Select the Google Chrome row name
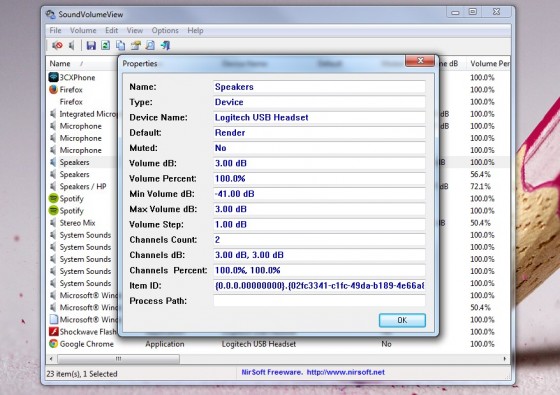This screenshot has height=395, width=560. click(x=86, y=344)
